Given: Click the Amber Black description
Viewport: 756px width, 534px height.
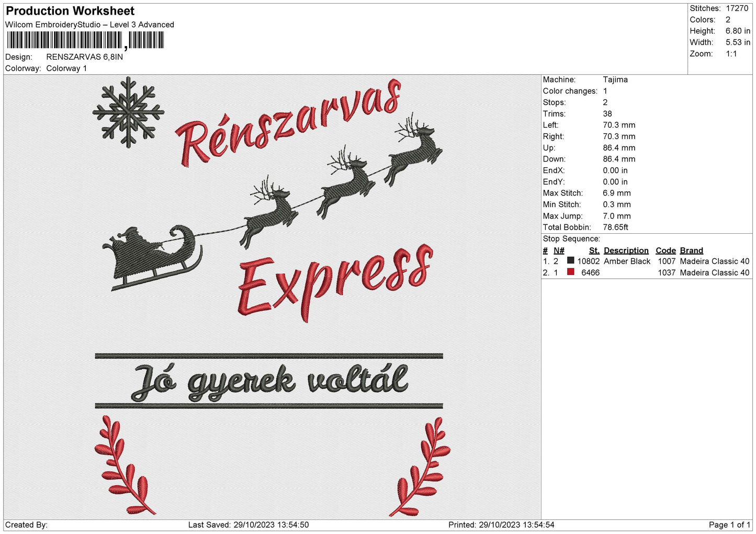Looking at the screenshot, I should [x=627, y=262].
